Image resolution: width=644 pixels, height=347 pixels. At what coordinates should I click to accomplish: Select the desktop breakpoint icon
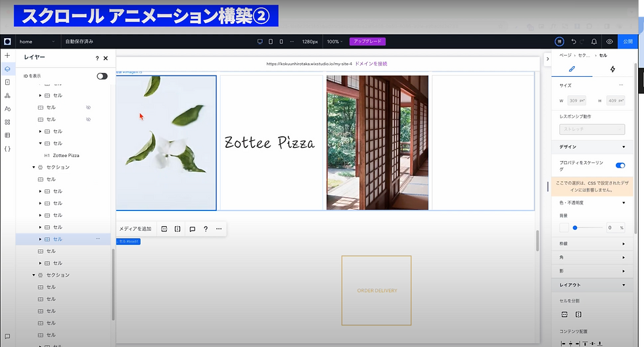pos(260,41)
